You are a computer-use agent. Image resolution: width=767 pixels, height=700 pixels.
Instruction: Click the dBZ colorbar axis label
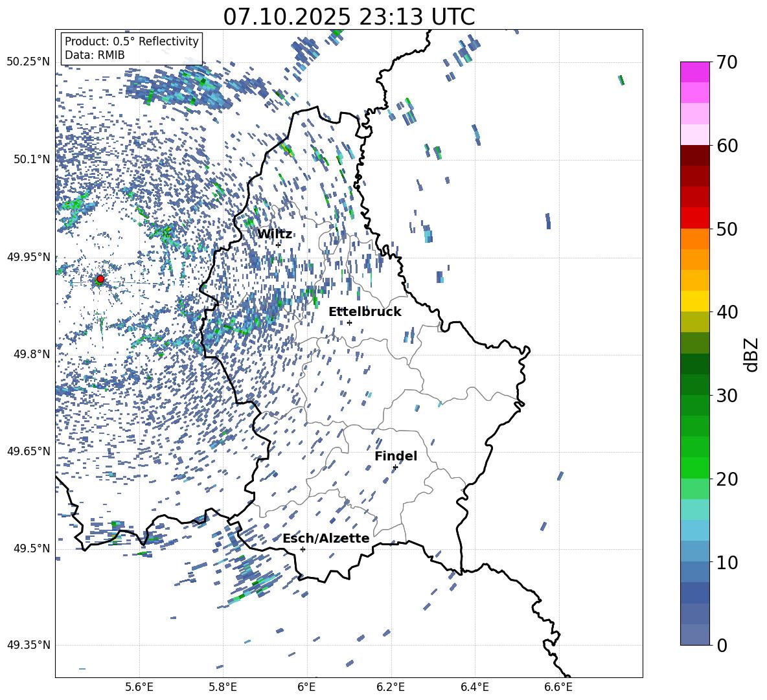pyautogui.click(x=751, y=354)
